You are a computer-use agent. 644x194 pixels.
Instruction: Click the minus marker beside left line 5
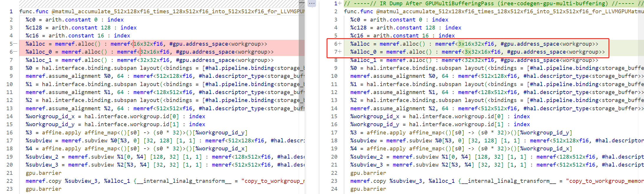15,44
